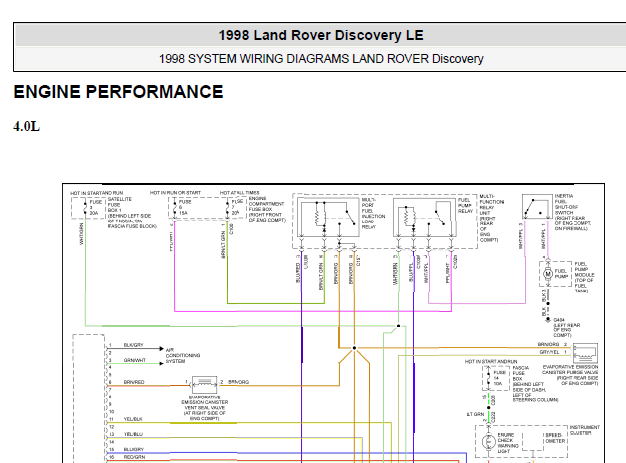Click the vertical 'BLU/PPL' wire label
626x463 pixels.
(411, 273)
